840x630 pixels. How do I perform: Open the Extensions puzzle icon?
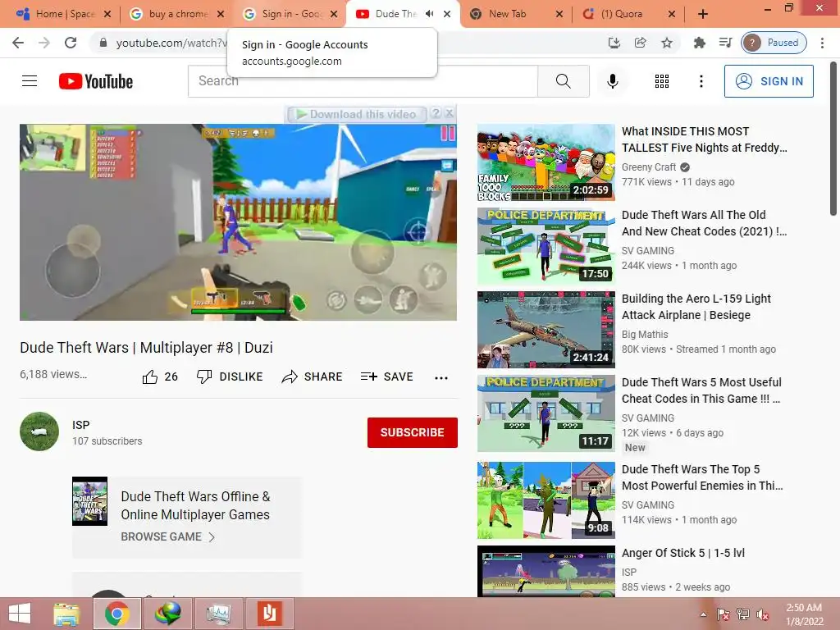click(699, 43)
